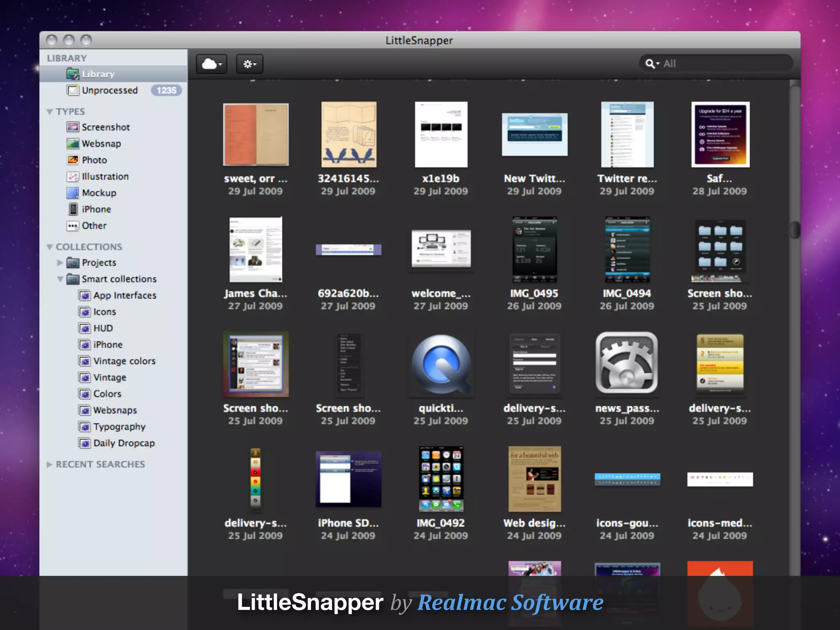Screen dimensions: 840x630
Task: Click the 'Typography' collection label
Action: (119, 427)
